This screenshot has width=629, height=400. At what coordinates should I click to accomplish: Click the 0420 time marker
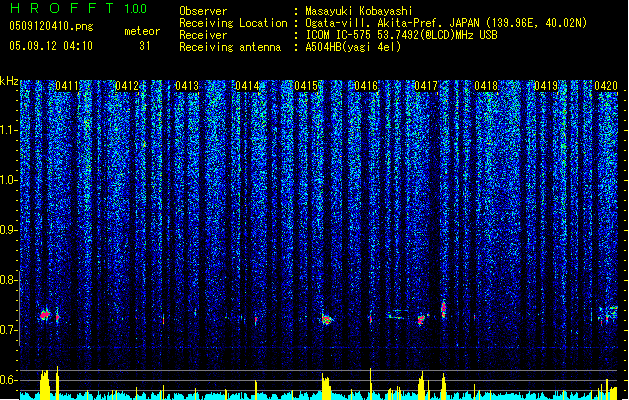606,86
